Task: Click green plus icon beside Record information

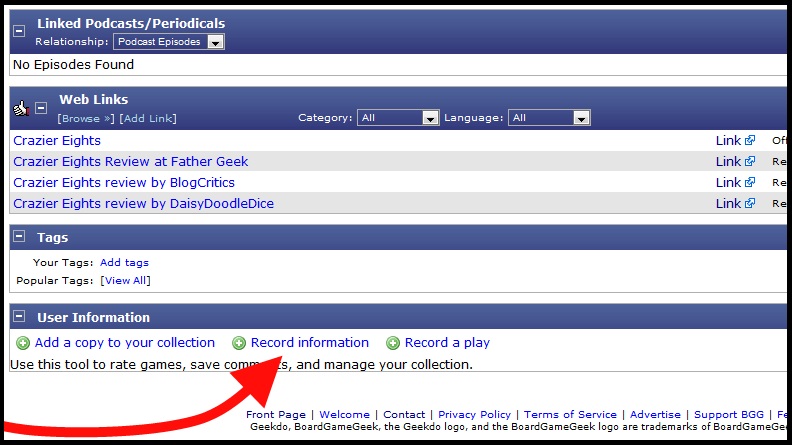Action: [x=239, y=343]
